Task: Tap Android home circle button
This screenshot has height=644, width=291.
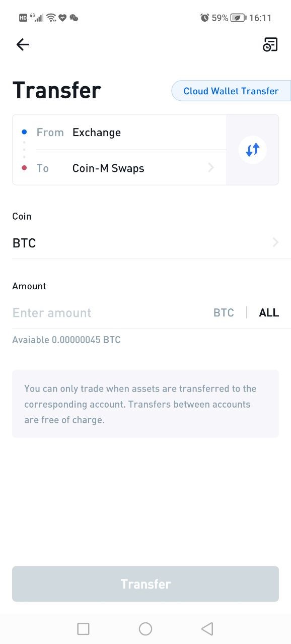Action: coord(146,629)
